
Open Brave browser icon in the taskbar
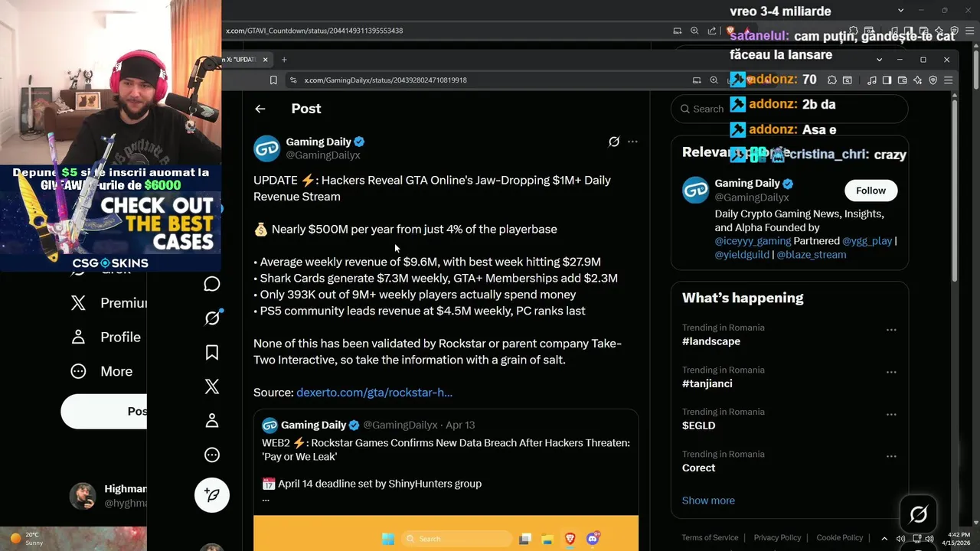[x=570, y=539]
